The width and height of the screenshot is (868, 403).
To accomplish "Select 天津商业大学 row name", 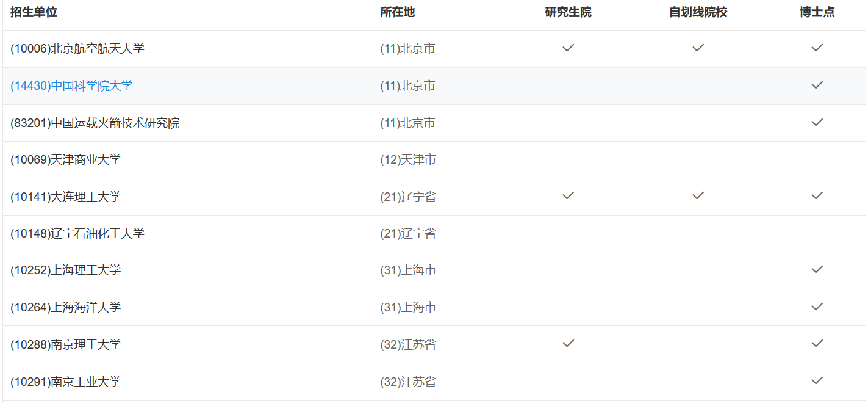I will coord(66,160).
